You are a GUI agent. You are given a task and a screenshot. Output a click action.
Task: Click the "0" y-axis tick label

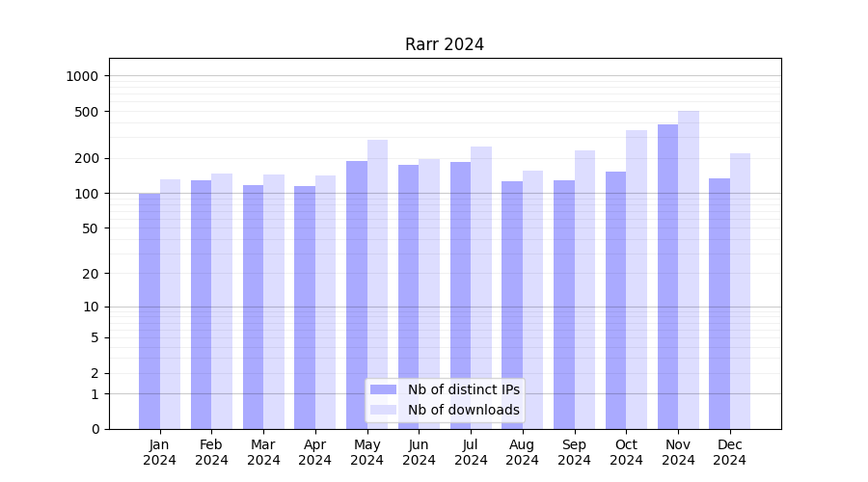coord(95,429)
